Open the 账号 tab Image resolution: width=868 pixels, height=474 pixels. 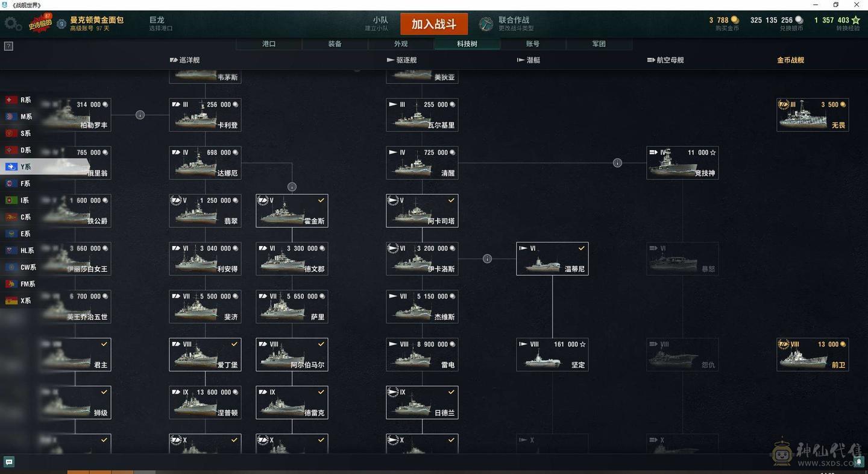pyautogui.click(x=533, y=44)
